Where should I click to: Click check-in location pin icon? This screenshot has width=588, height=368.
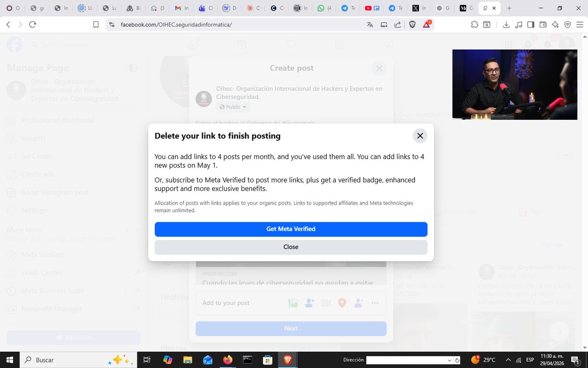pyautogui.click(x=342, y=303)
